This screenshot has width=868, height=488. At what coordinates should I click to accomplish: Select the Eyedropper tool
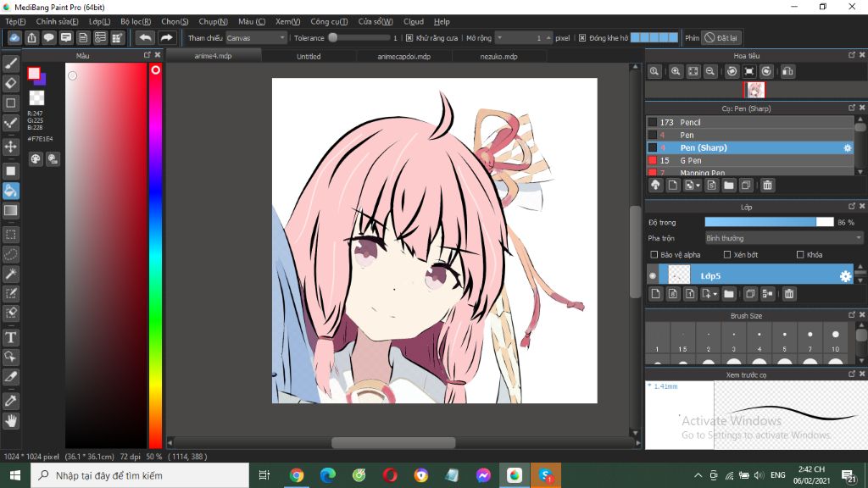pos(10,401)
